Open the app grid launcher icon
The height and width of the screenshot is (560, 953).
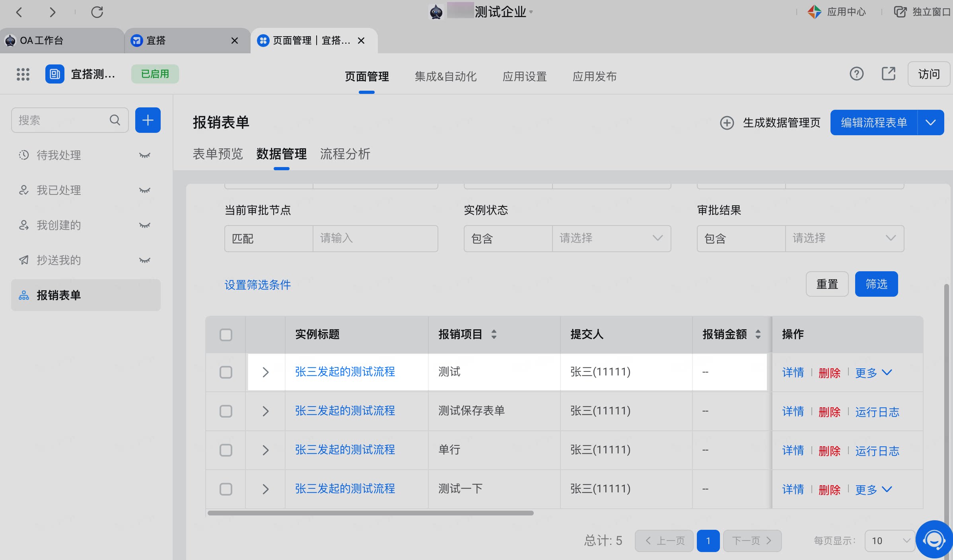pos(23,74)
